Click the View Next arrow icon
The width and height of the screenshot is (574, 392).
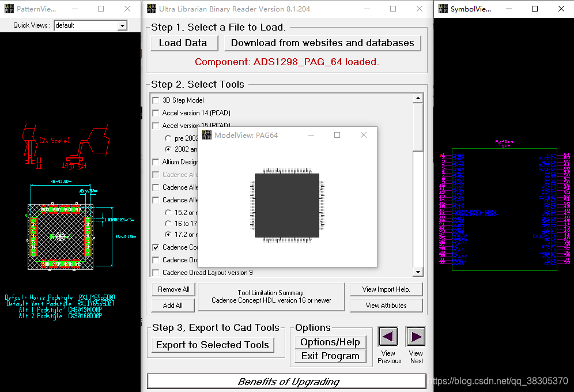click(416, 336)
